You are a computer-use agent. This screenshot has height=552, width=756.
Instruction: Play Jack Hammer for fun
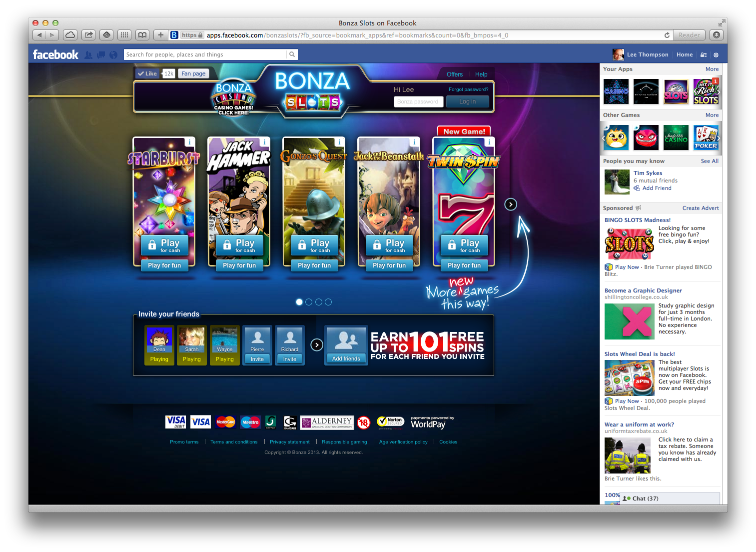[x=239, y=265]
